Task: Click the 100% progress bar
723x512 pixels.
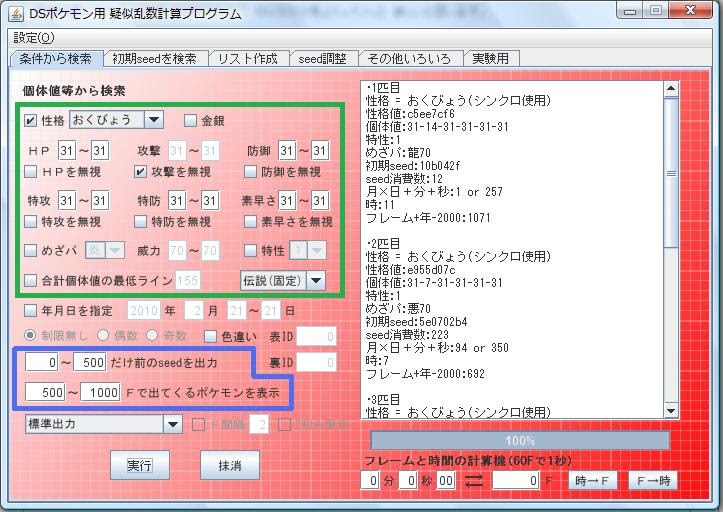Action: (x=520, y=441)
